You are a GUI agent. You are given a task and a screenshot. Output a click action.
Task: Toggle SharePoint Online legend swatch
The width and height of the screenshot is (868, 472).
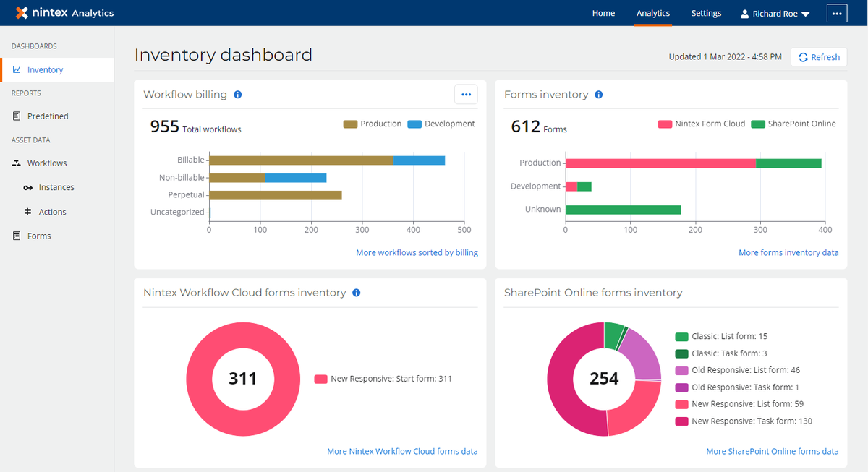pyautogui.click(x=758, y=124)
